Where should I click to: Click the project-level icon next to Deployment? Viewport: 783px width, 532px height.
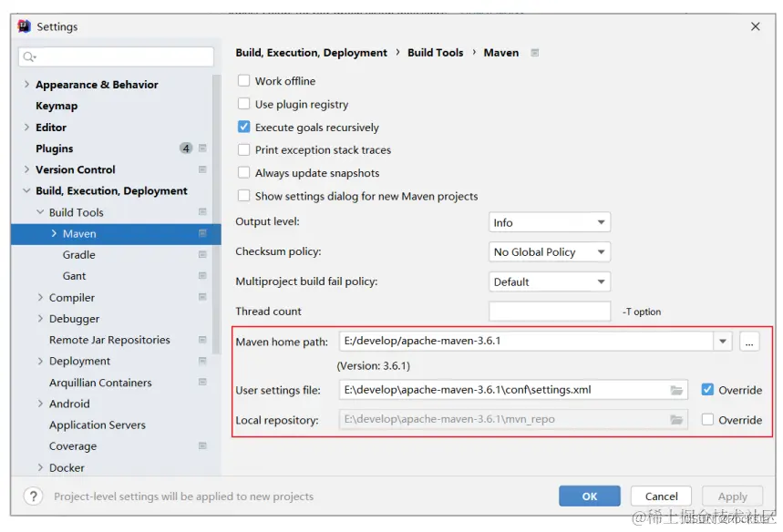pos(202,361)
